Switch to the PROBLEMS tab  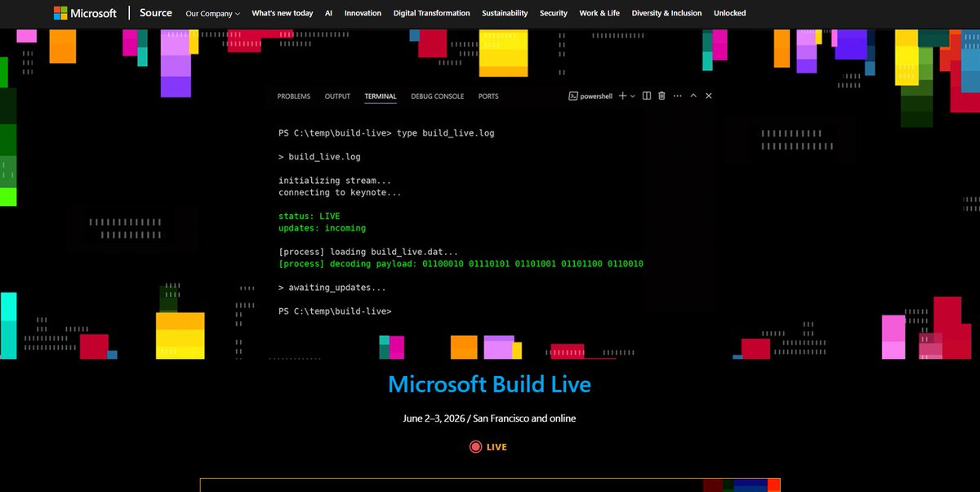point(294,96)
